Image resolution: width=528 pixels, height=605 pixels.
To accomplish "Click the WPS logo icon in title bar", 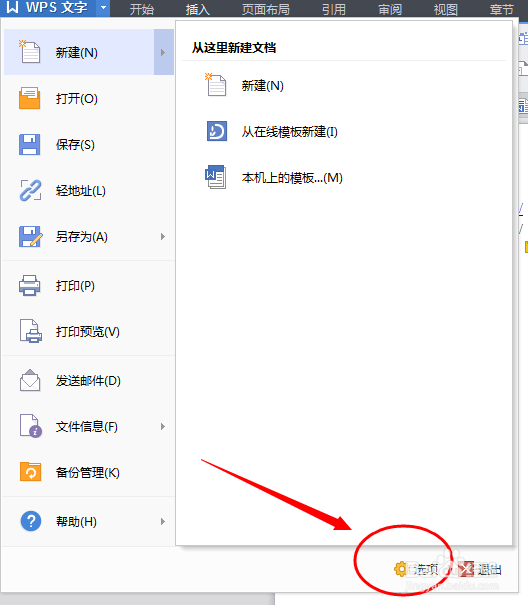I will (12, 7).
